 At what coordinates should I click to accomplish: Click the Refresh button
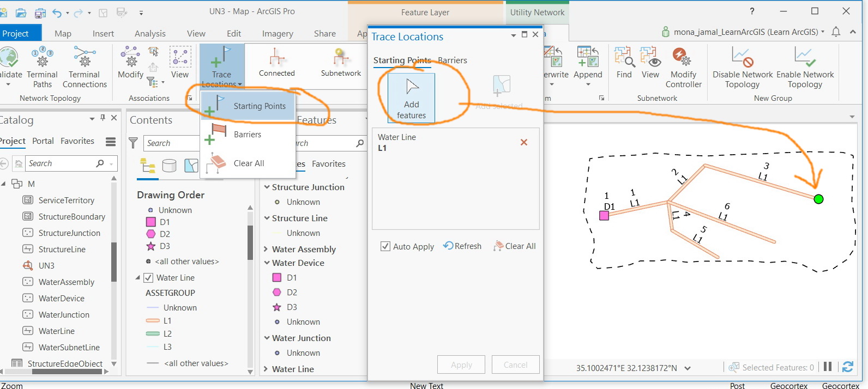click(462, 246)
